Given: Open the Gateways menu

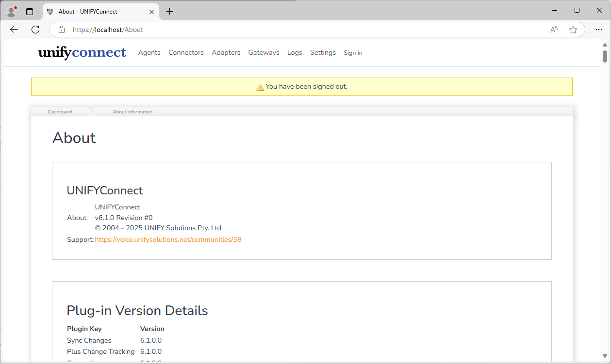Looking at the screenshot, I should (264, 52).
